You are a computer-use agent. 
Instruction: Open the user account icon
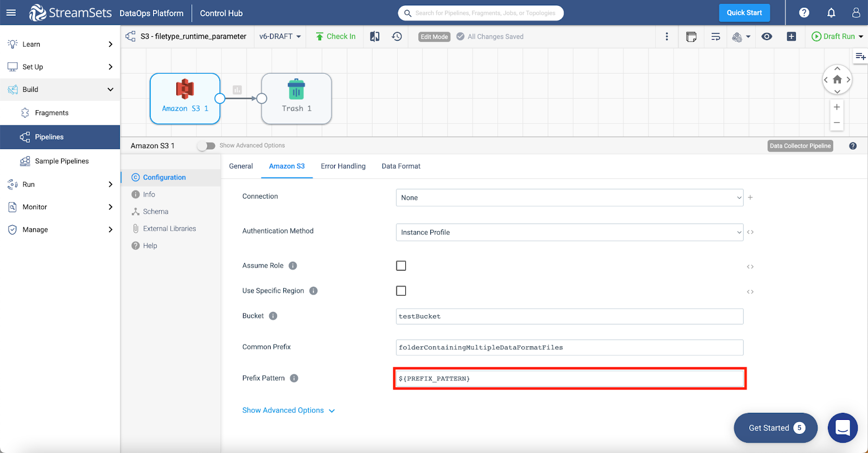(x=856, y=12)
